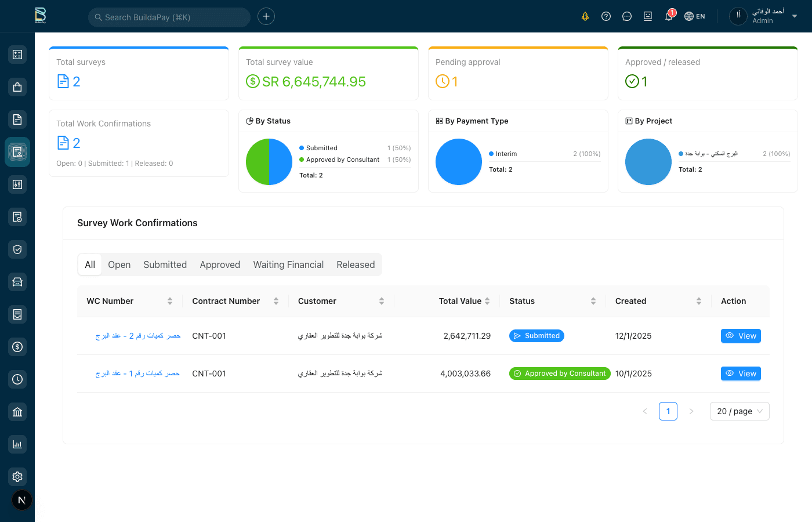Open the bar chart reports sidebar icon
The width and height of the screenshot is (812, 522).
17,444
